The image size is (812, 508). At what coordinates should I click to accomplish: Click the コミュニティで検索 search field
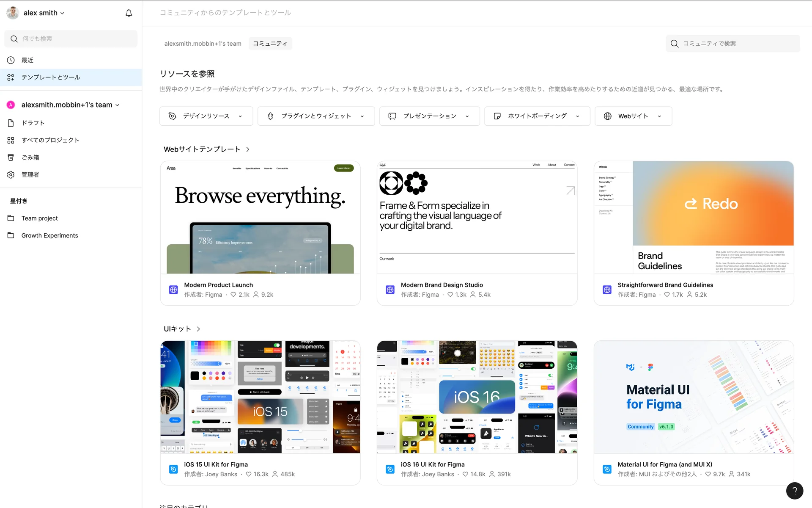click(x=736, y=44)
